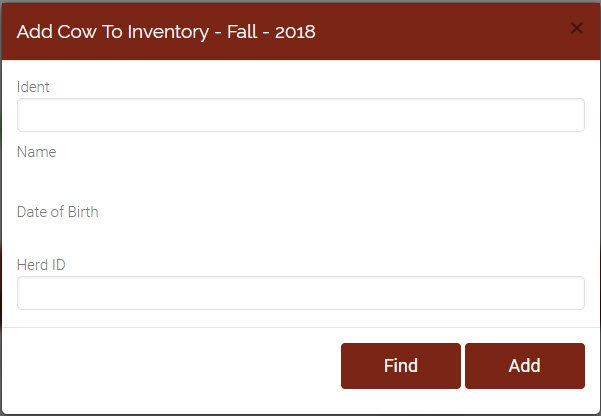Click the '2018' year in the header
This screenshot has height=416, width=601.
pos(295,32)
